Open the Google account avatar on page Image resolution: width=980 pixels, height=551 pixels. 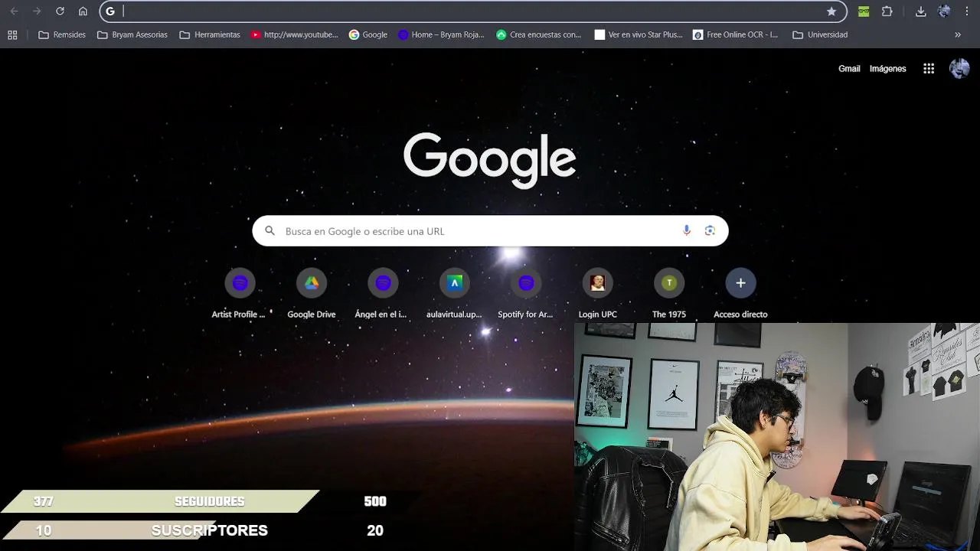(x=959, y=69)
